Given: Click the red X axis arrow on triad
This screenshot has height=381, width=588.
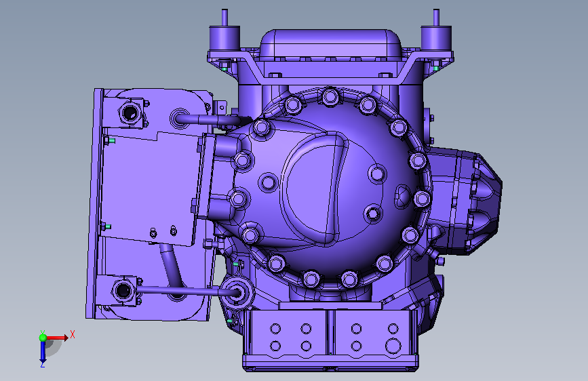Looking at the screenshot, I should pyautogui.click(x=58, y=338).
